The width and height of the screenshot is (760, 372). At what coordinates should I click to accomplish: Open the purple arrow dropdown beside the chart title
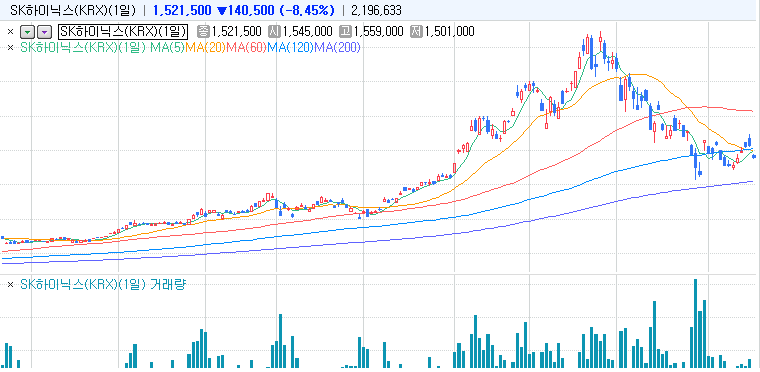pos(44,32)
